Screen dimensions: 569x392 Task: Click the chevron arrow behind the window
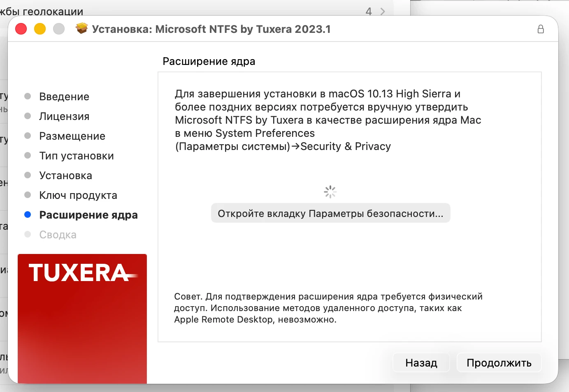tap(383, 12)
